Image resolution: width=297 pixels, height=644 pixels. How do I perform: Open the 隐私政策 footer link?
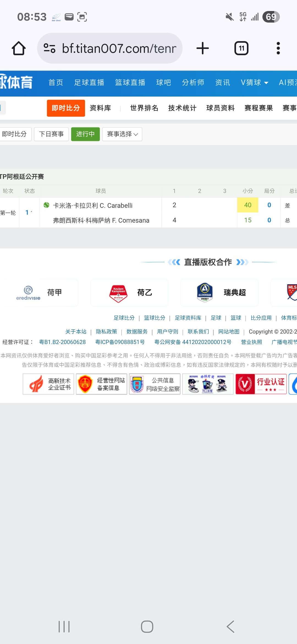click(106, 332)
